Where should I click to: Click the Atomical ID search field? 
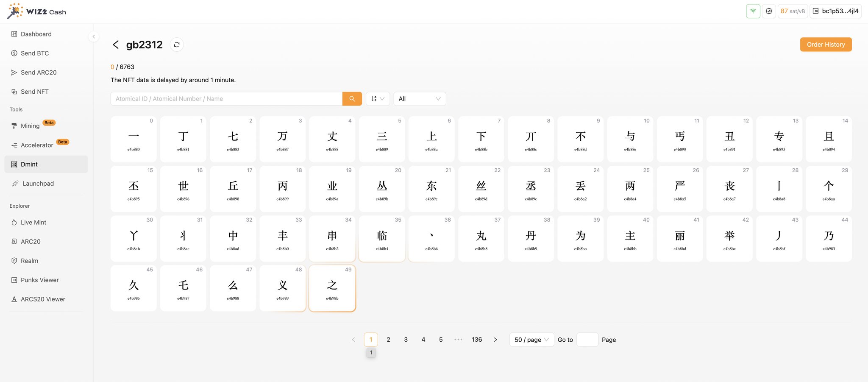[226, 99]
